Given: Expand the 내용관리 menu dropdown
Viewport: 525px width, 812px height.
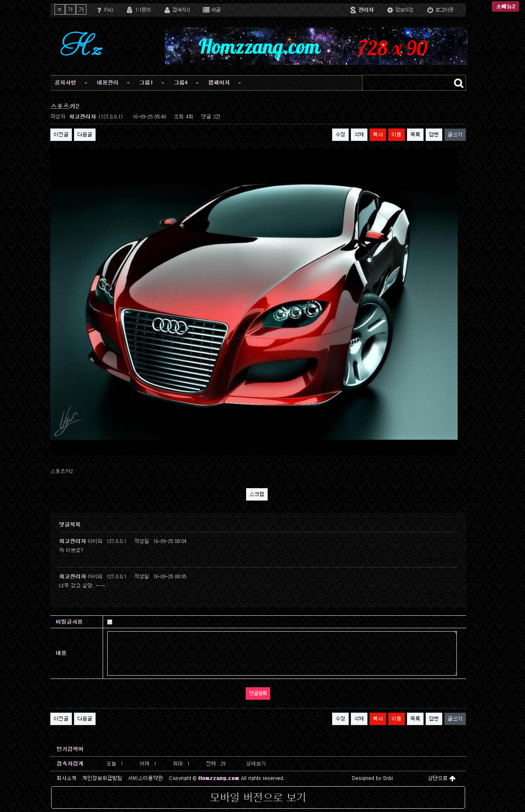Looking at the screenshot, I should click(128, 83).
